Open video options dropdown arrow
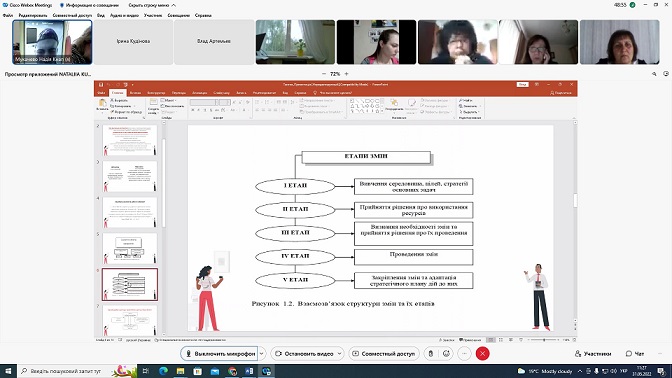 click(x=340, y=354)
